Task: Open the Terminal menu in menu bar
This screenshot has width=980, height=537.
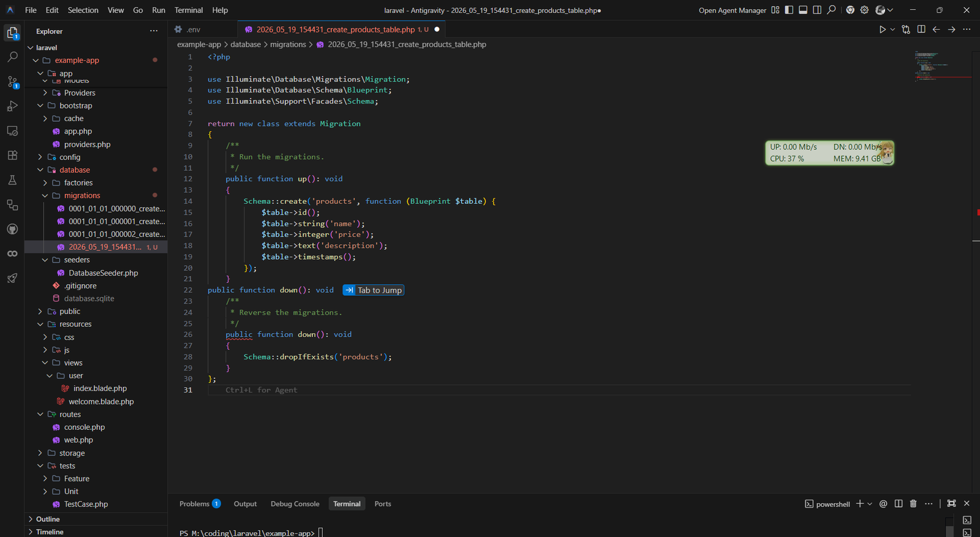Action: (x=189, y=10)
